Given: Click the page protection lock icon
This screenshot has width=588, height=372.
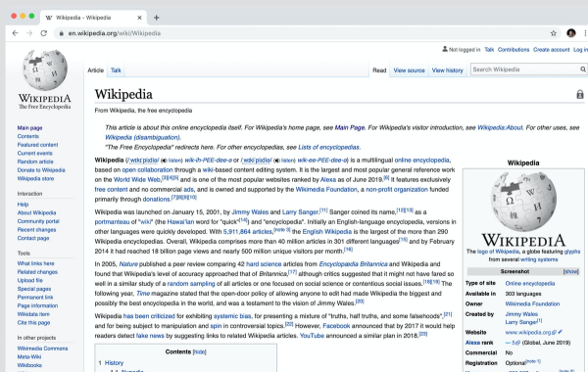Looking at the screenshot, I should point(580,94).
